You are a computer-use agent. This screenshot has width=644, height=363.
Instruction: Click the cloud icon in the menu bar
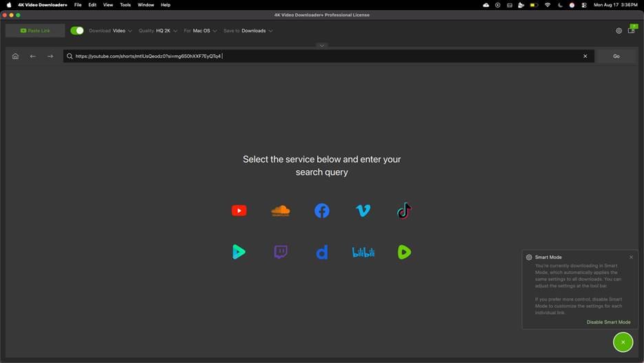pyautogui.click(x=486, y=5)
